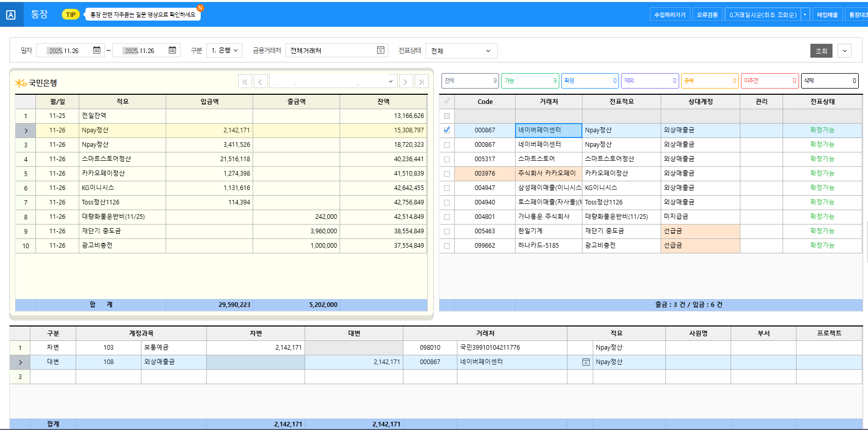The image size is (868, 430).
Task: Click the 스마트스토어정산 transaction row
Action: coord(221,159)
